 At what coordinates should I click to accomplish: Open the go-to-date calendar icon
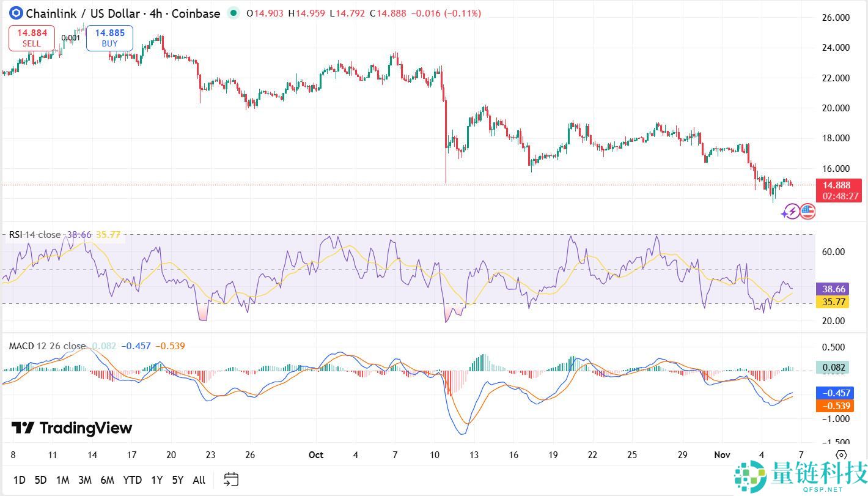coord(231,479)
